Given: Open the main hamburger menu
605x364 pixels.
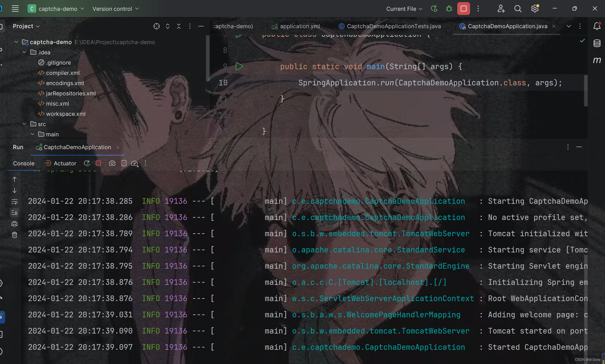Looking at the screenshot, I should 15,9.
